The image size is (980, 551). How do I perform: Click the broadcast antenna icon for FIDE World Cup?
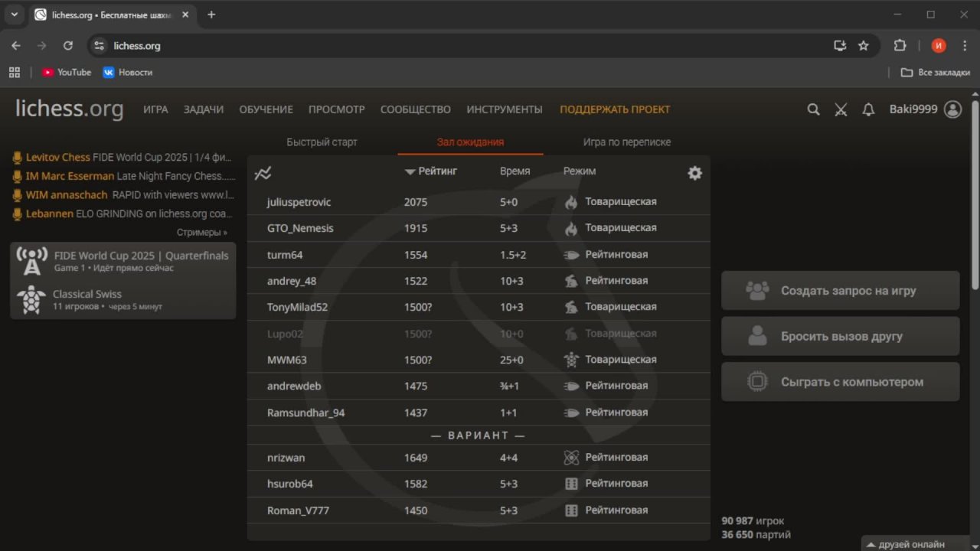pos(31,261)
